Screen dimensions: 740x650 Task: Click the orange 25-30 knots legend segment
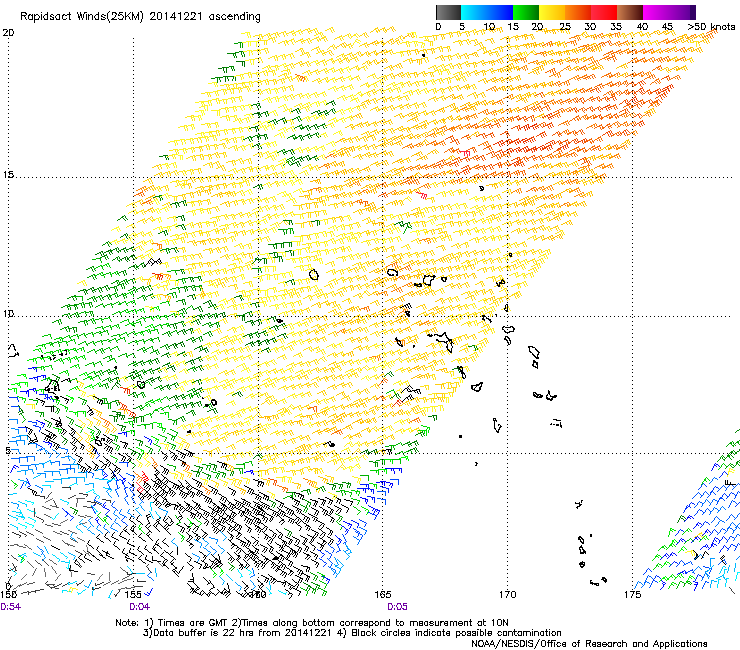pyautogui.click(x=578, y=12)
